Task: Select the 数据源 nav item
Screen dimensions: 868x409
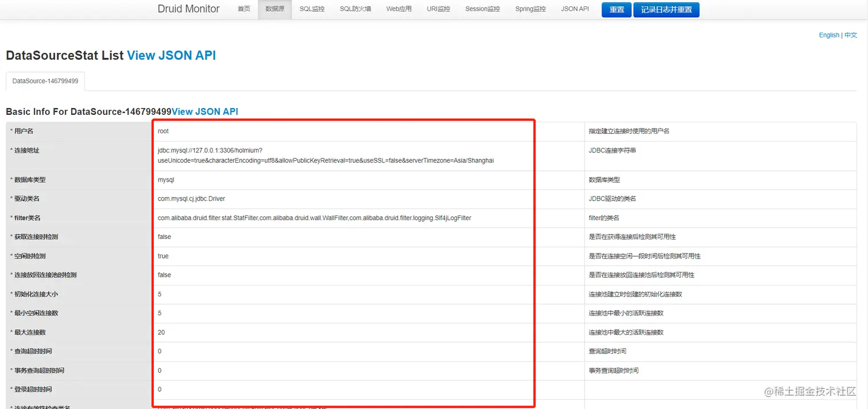Action: 275,9
